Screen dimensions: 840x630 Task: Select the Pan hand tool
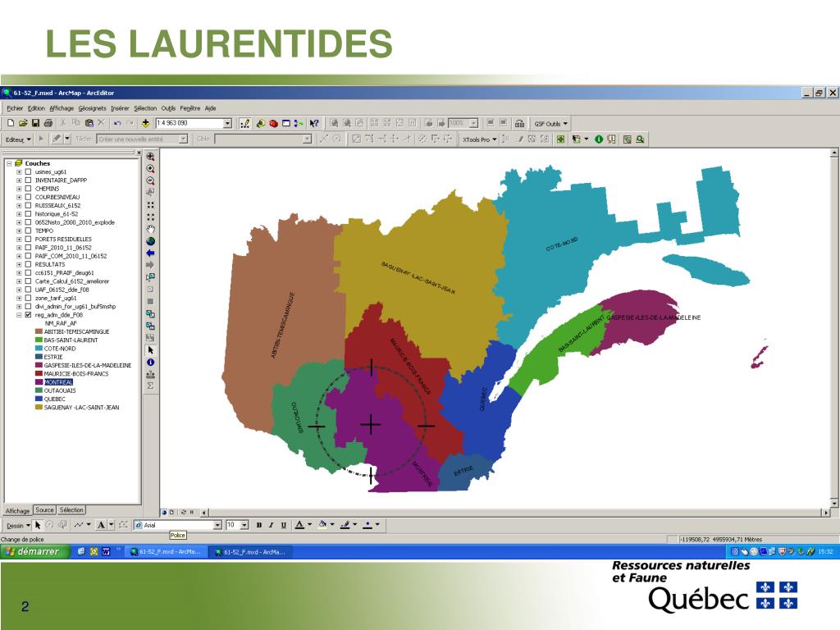(151, 230)
